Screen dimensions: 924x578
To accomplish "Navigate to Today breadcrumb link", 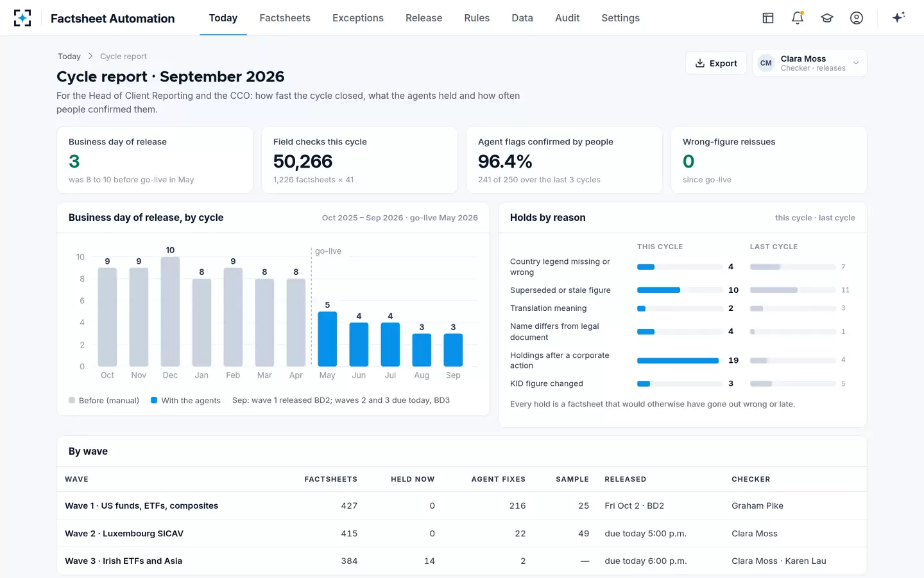I will 69,57.
